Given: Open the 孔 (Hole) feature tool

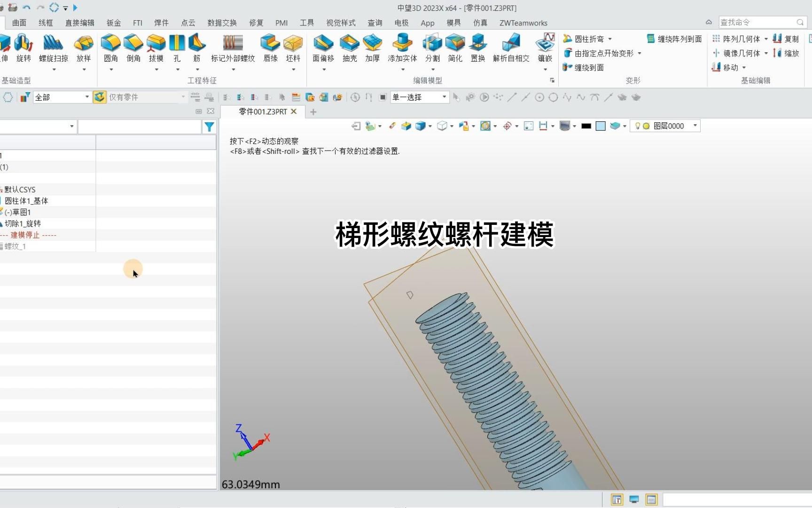Looking at the screenshot, I should (x=177, y=49).
